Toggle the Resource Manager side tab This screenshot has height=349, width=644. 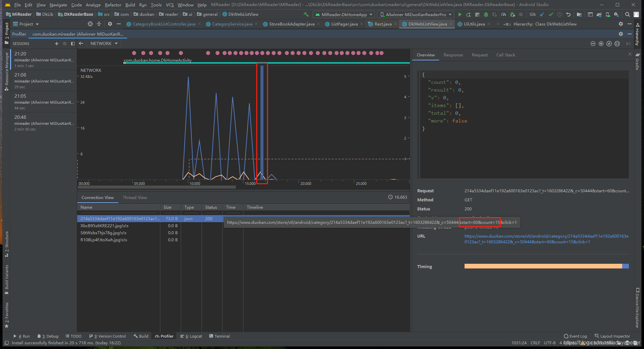coord(6,71)
